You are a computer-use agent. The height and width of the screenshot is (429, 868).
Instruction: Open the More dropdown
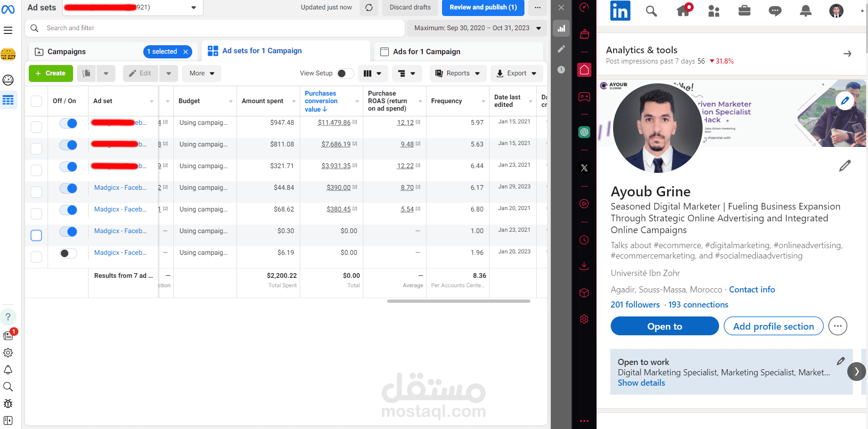point(202,73)
